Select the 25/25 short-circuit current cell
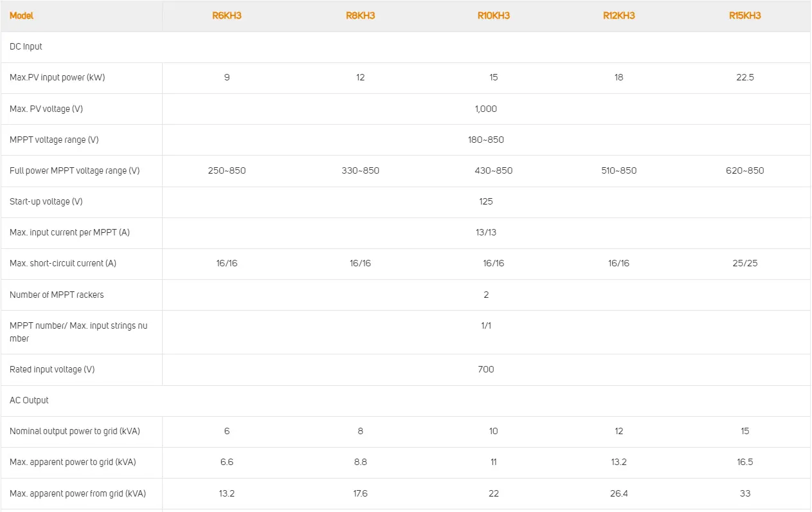This screenshot has height=512, width=812. pos(744,263)
